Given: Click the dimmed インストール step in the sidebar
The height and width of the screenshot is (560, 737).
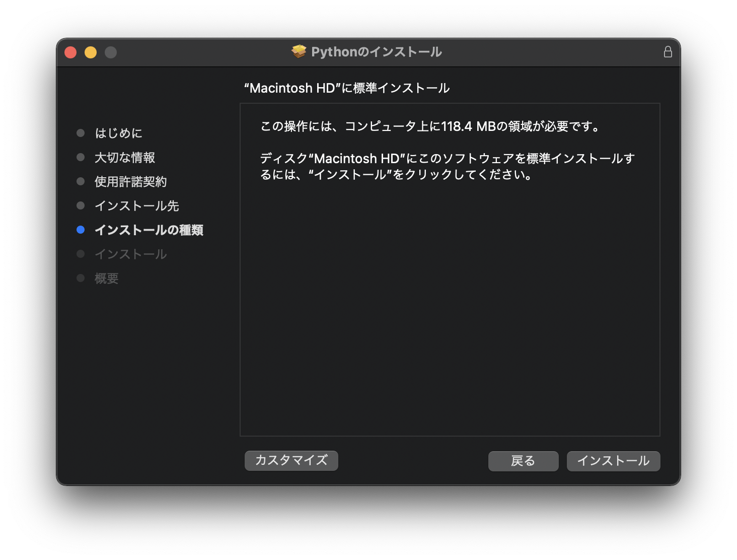Looking at the screenshot, I should pos(131,254).
